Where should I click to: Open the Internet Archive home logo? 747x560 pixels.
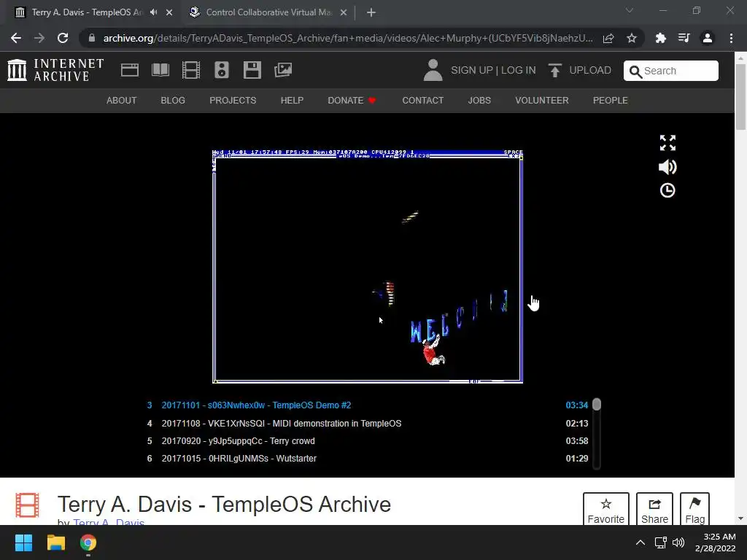pos(55,70)
